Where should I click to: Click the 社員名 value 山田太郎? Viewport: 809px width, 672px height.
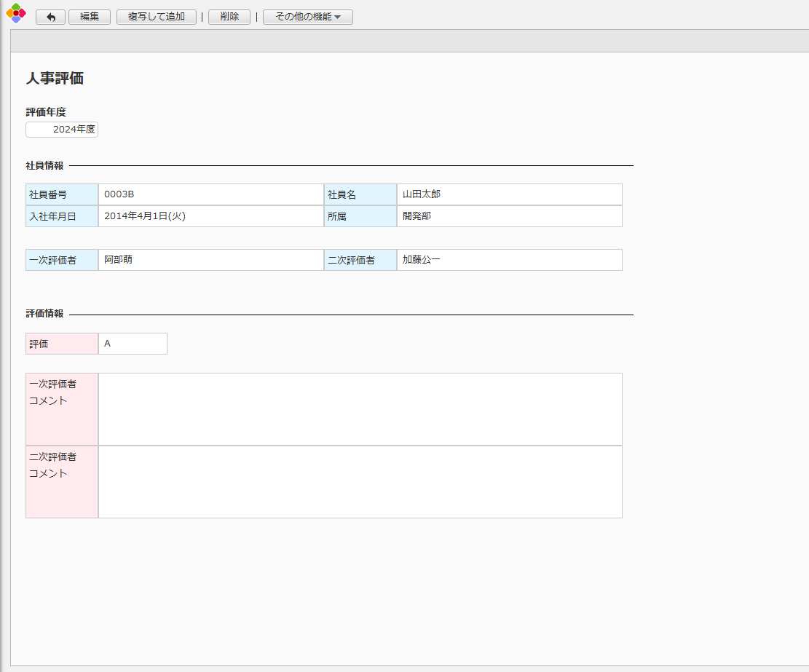(422, 194)
